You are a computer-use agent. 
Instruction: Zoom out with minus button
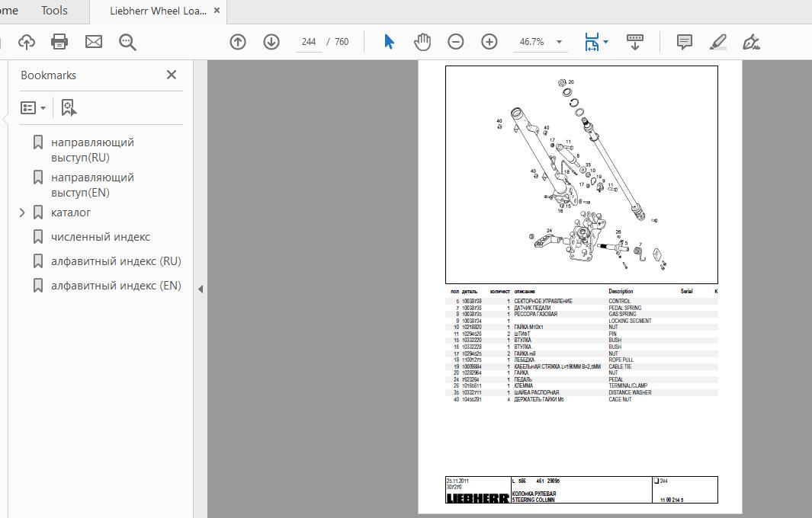(x=456, y=42)
